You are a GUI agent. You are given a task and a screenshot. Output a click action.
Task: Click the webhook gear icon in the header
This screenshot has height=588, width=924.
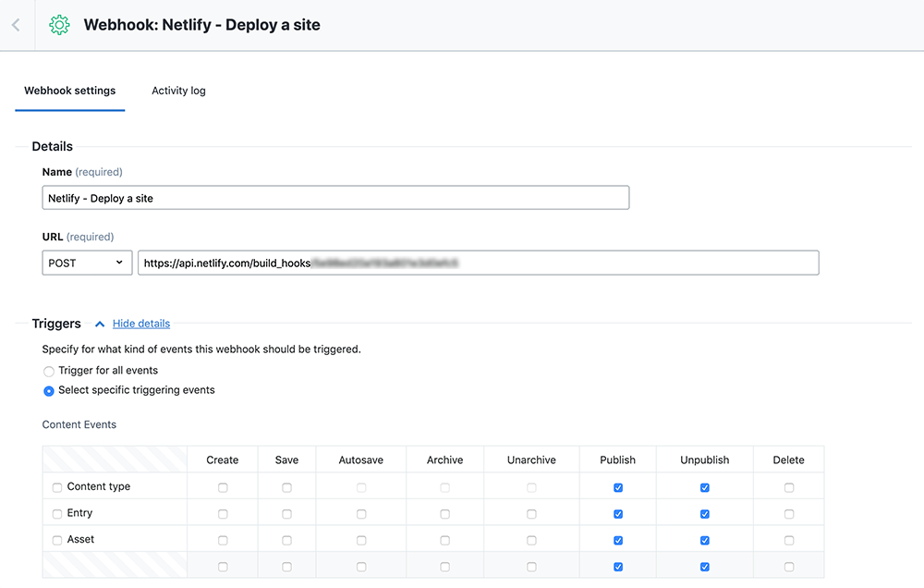click(x=59, y=25)
